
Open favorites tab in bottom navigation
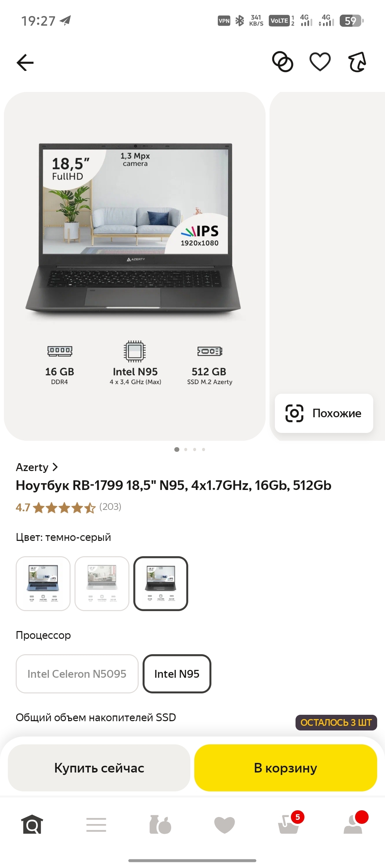225,825
